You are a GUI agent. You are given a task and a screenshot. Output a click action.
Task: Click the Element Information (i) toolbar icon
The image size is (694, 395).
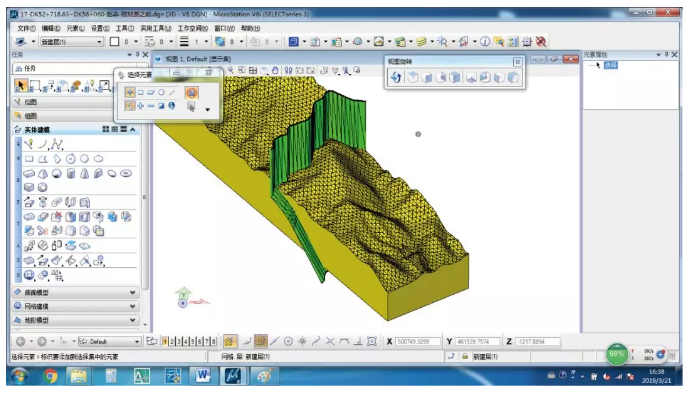click(485, 42)
